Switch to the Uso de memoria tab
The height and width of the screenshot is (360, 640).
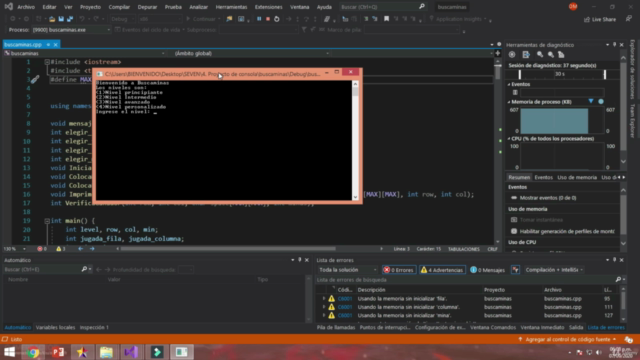tap(577, 177)
